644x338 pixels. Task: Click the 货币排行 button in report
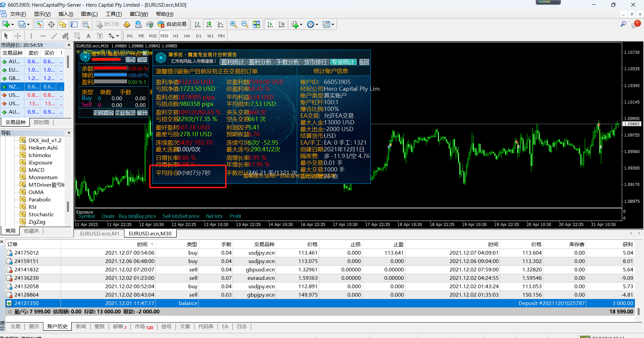click(315, 62)
